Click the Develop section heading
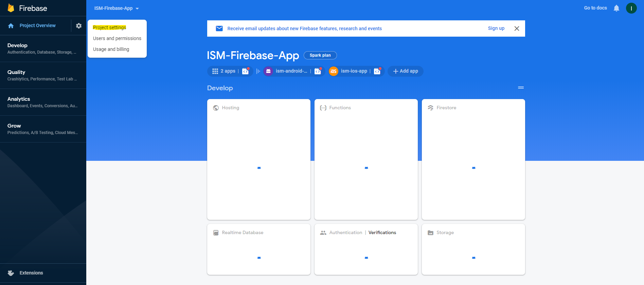The width and height of the screenshot is (644, 285). [220, 88]
